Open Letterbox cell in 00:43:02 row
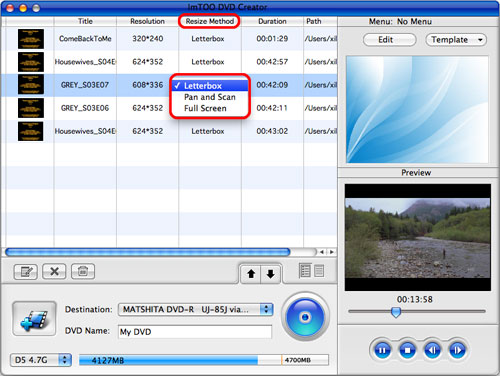Screen dimensions: 500x376 point(210,131)
